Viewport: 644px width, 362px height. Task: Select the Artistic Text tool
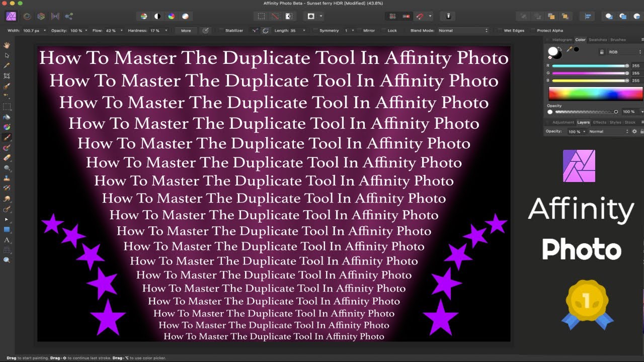pyautogui.click(x=7, y=240)
